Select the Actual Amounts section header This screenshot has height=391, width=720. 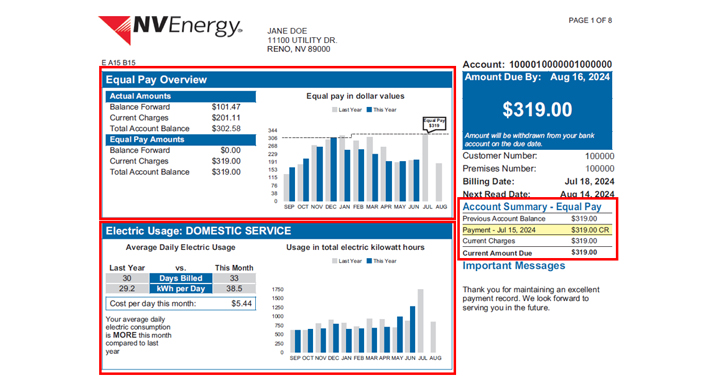(180, 96)
